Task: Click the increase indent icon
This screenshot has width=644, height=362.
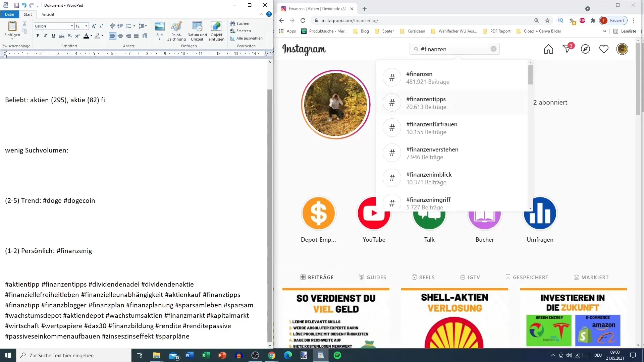Action: [120, 26]
